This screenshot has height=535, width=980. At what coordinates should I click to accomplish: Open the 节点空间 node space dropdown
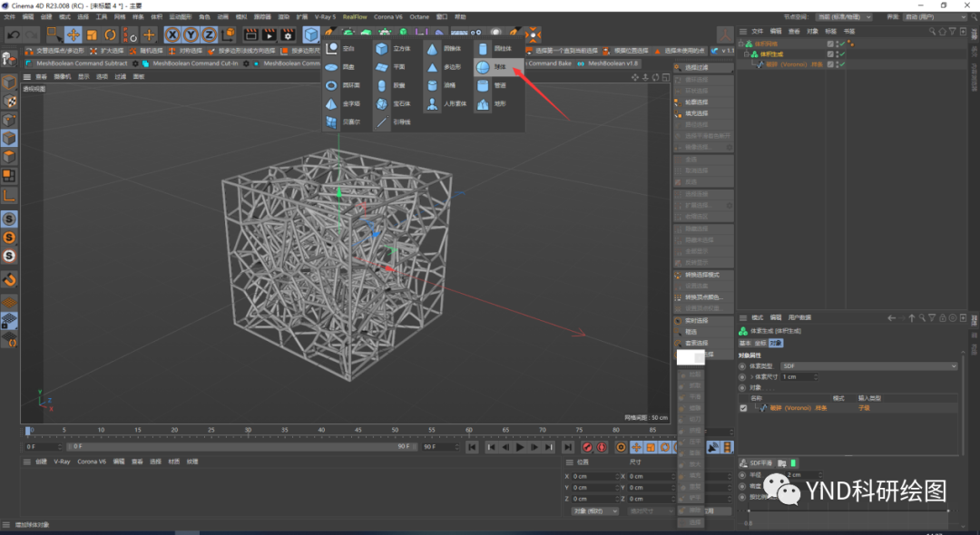click(x=846, y=17)
